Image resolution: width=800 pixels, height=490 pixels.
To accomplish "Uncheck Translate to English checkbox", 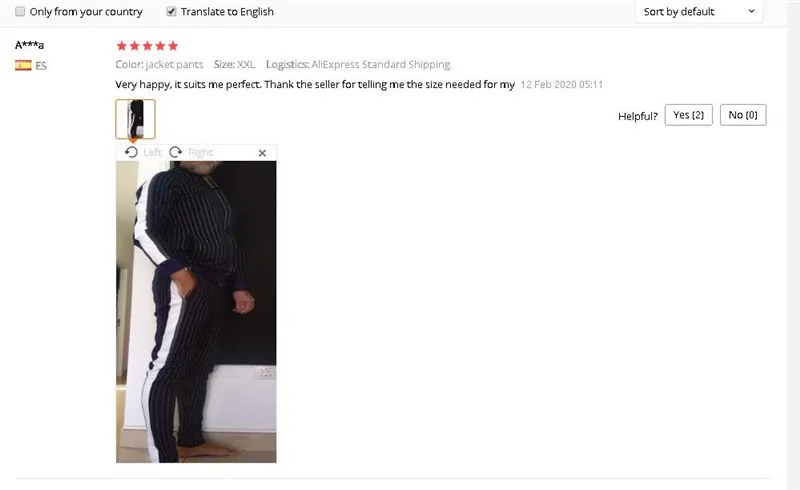I will (x=171, y=11).
